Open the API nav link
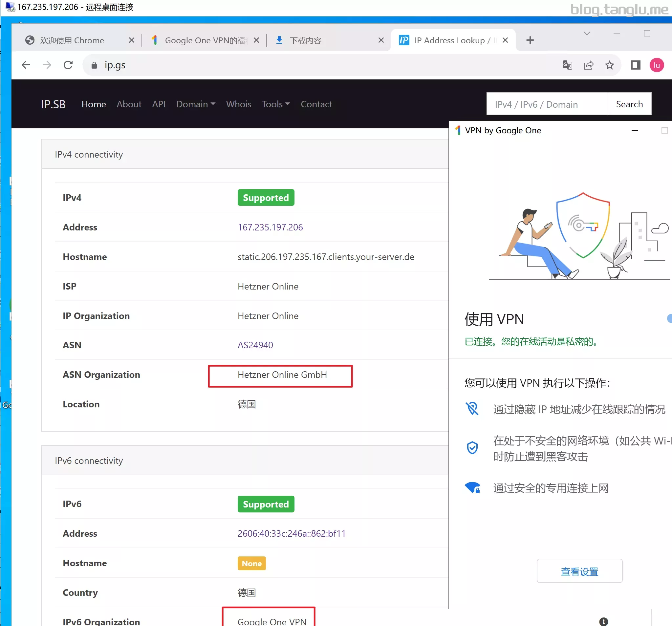Viewport: 672px width, 626px height. [159, 104]
